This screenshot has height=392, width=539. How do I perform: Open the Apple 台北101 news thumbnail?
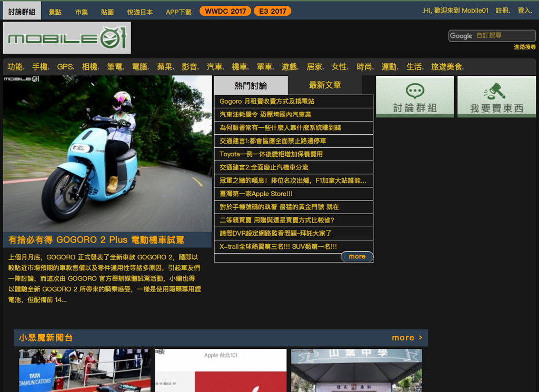point(221,370)
